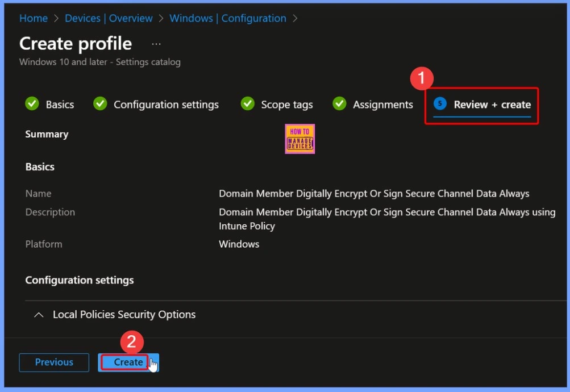Click the green checkmark on Assignments step
Screen dimensions: 570x392
pos(339,104)
